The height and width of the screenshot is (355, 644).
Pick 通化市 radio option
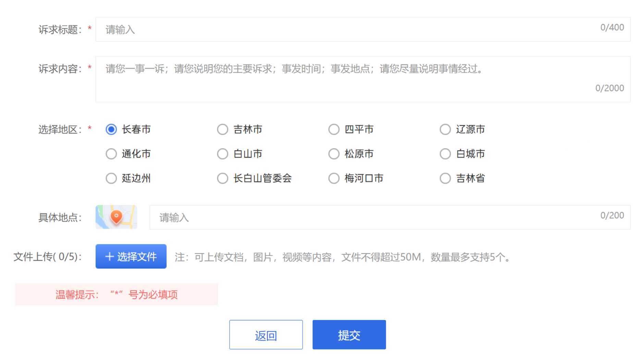(111, 154)
